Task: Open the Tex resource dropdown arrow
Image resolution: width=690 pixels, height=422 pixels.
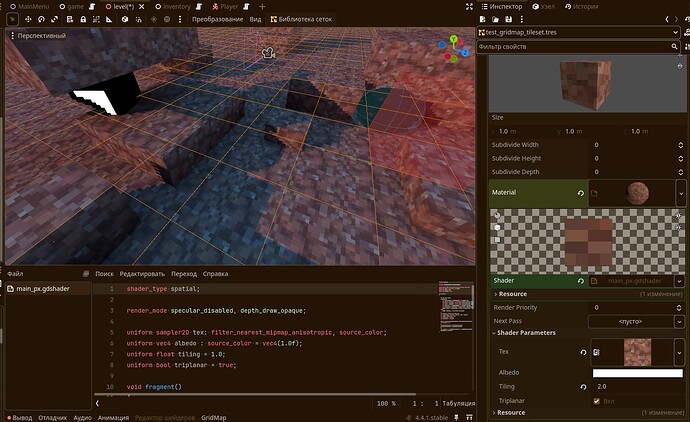Action: click(679, 352)
